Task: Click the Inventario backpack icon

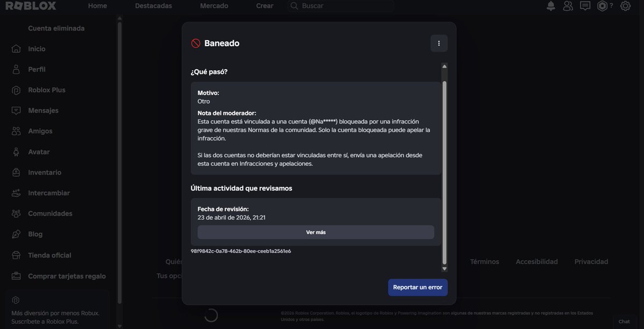Action: tap(17, 172)
